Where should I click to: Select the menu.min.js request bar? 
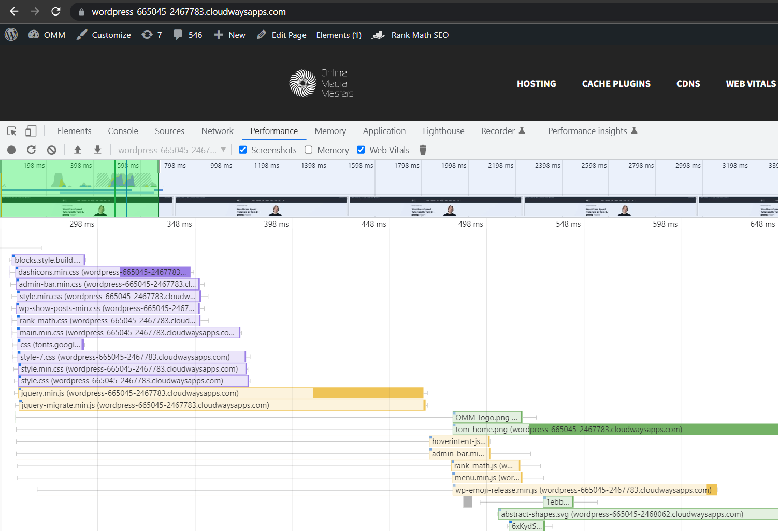[x=487, y=478]
